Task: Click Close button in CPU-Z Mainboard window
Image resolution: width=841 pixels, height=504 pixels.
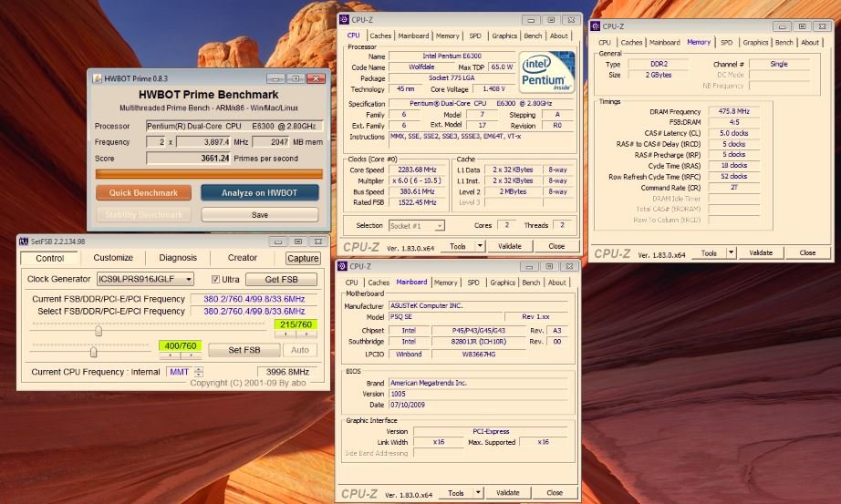Action: [555, 493]
